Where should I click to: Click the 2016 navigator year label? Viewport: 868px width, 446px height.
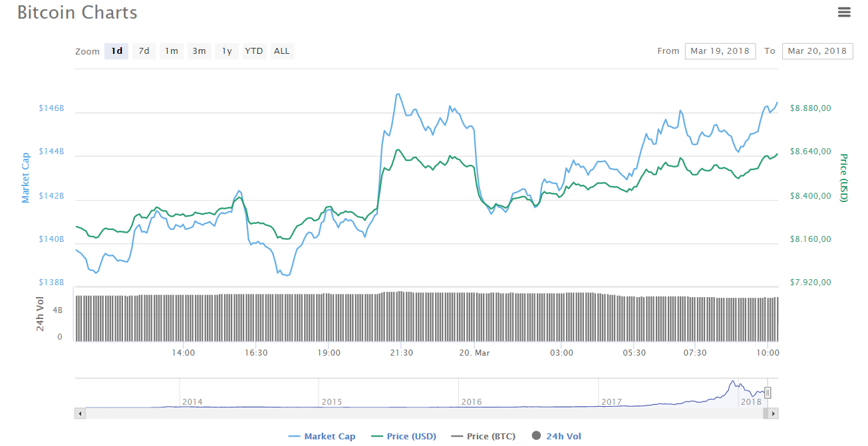click(472, 402)
